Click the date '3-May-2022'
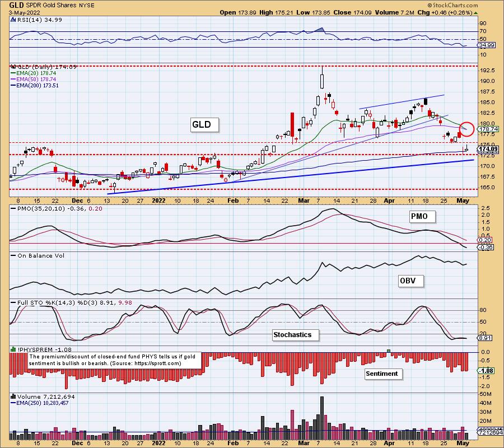Viewport: 504px width, 448px height. [25, 13]
